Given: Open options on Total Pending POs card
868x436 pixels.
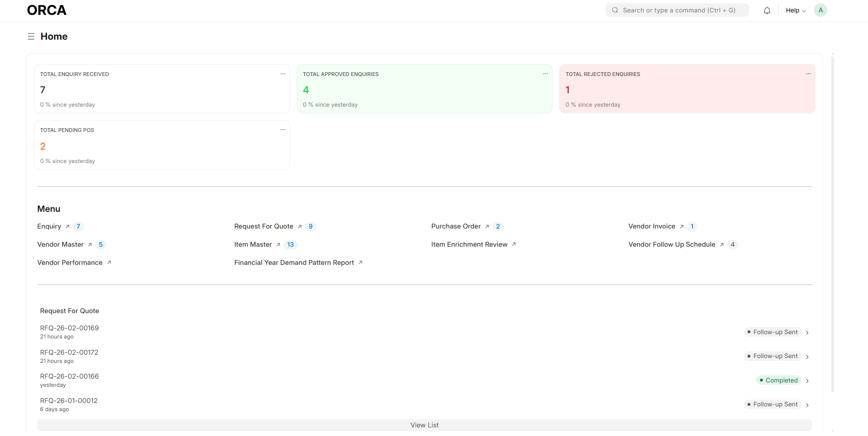Looking at the screenshot, I should click(282, 130).
